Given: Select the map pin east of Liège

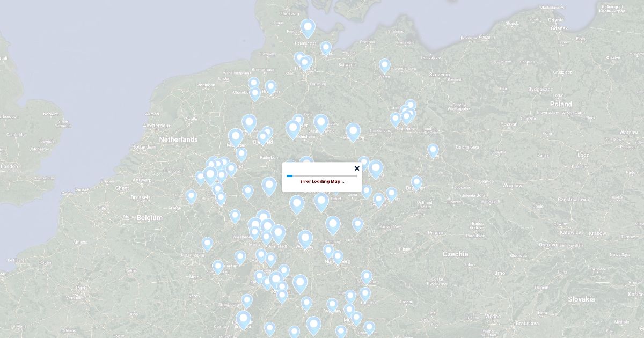Looking at the screenshot, I should click(x=191, y=197).
